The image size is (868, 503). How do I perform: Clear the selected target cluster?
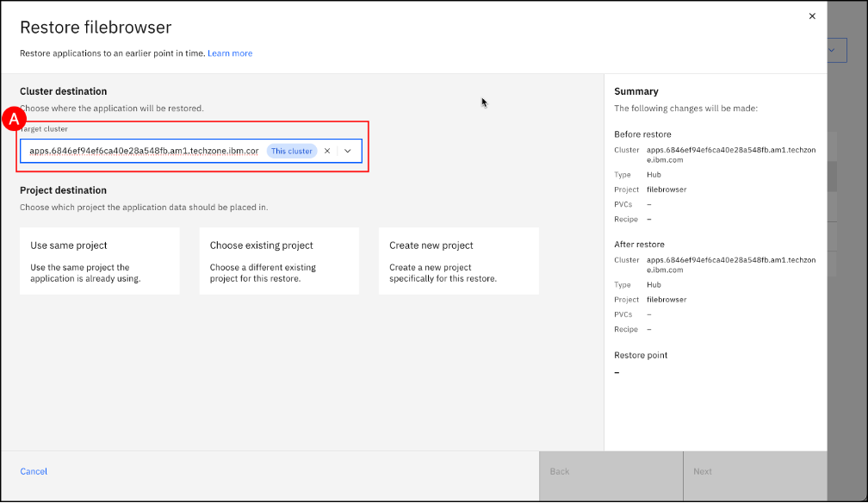click(x=327, y=151)
